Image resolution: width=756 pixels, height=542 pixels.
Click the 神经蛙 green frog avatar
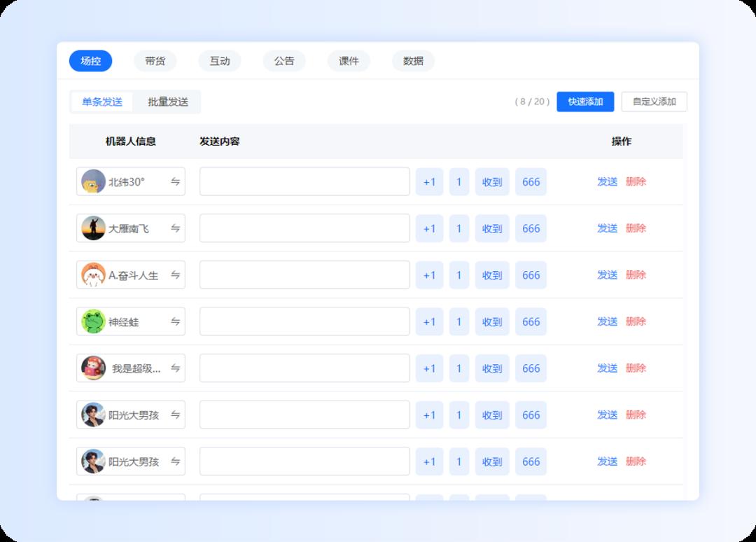(x=93, y=321)
